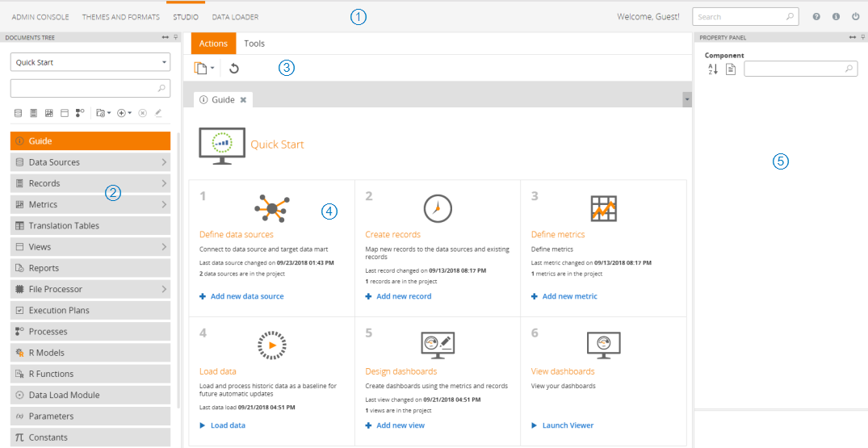Sort properties alphabetically with A-Z icon
Screen dimensions: 868x448
pyautogui.click(x=713, y=69)
